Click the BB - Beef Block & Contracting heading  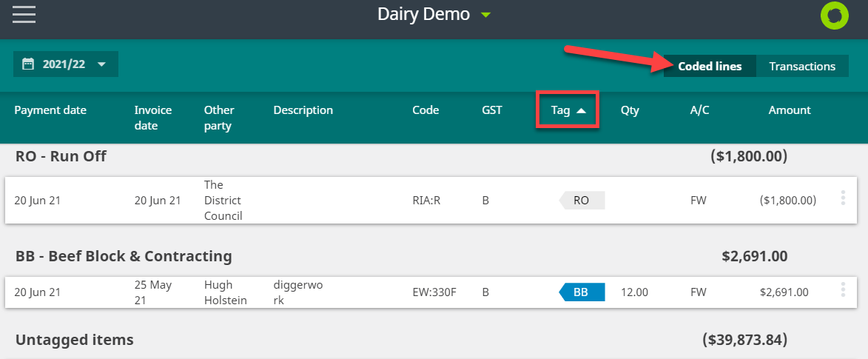tap(124, 256)
